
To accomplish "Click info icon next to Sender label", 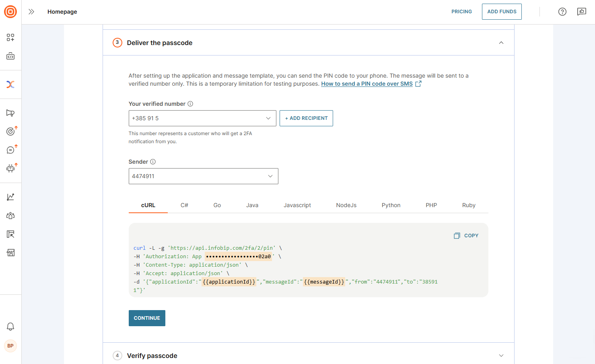I will tap(153, 162).
